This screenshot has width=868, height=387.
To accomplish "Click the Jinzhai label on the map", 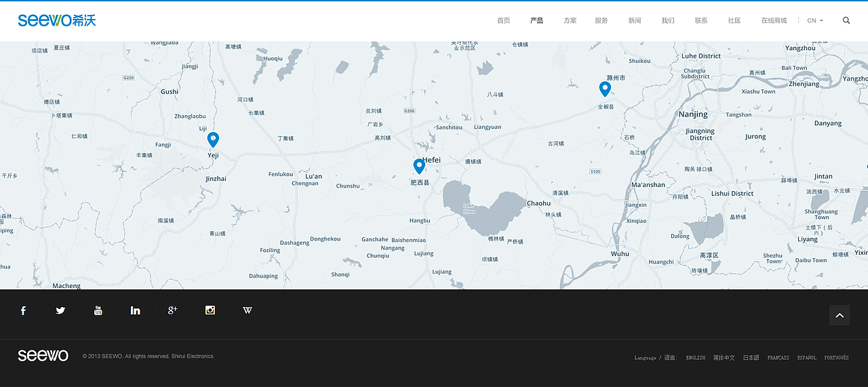I will 216,179.
